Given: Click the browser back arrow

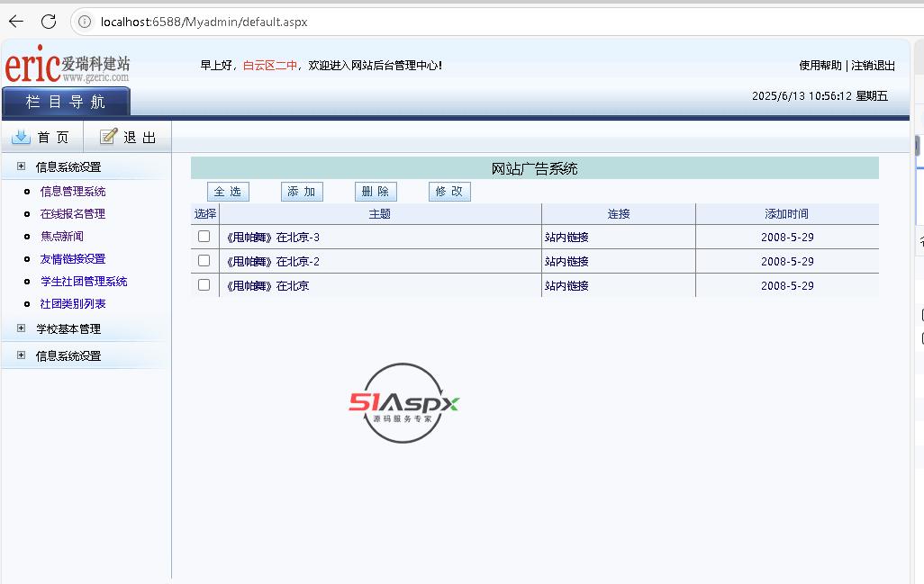Looking at the screenshot, I should [x=16, y=22].
